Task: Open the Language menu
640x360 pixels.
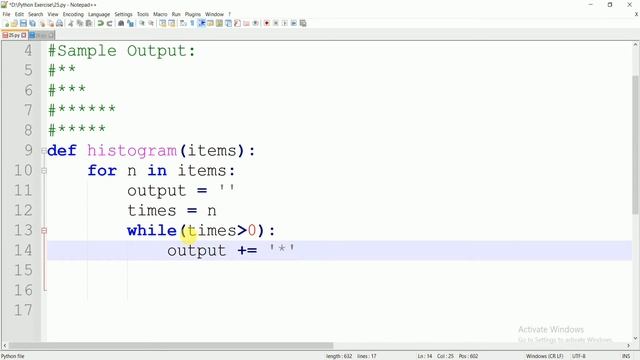Action: (99, 14)
